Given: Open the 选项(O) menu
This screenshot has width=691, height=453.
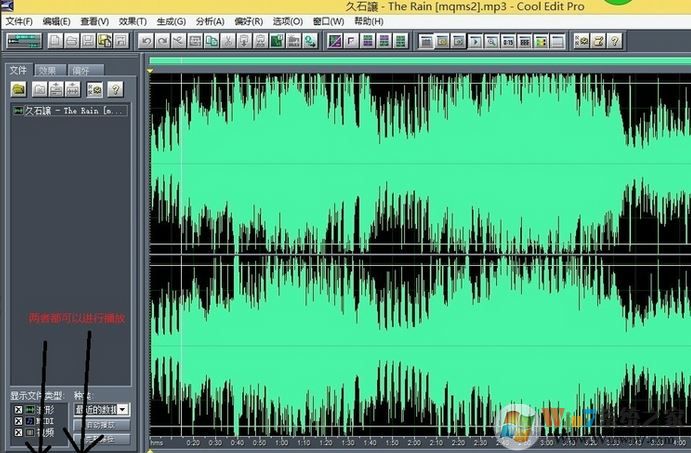Looking at the screenshot, I should tap(287, 22).
